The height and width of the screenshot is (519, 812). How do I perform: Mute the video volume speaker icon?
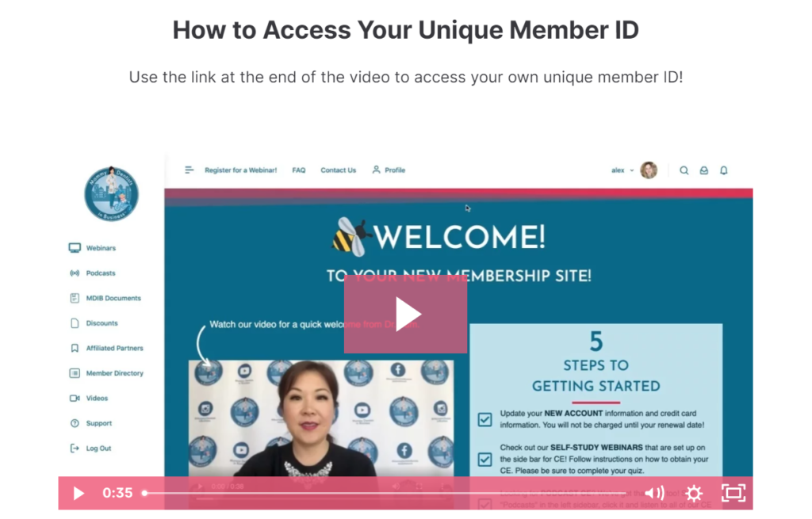(x=654, y=493)
